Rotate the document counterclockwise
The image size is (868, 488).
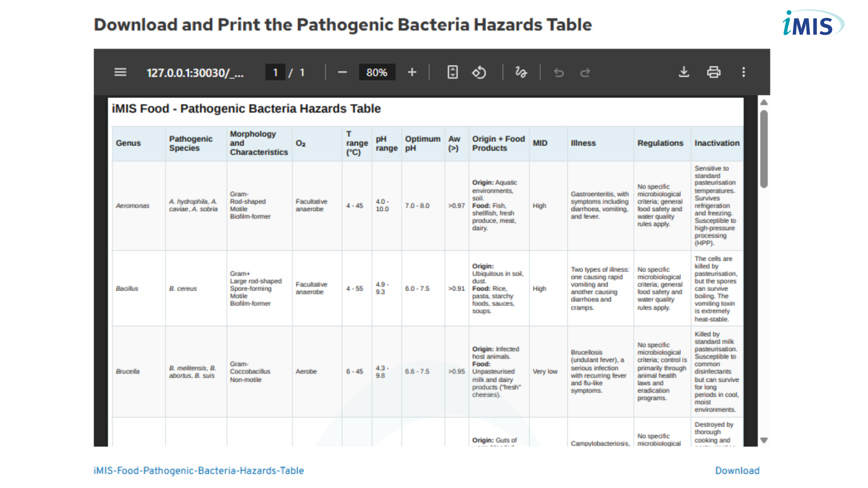[x=479, y=72]
